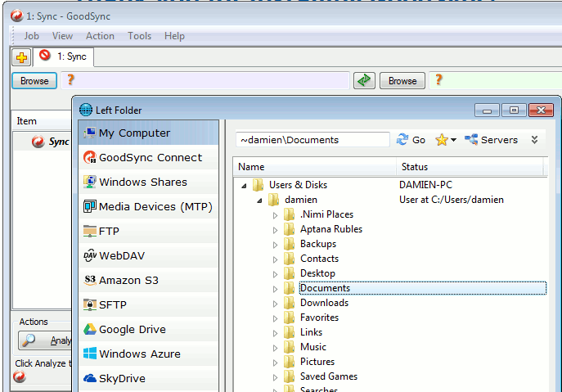
Task: Open the View menu
Action: [x=62, y=36]
